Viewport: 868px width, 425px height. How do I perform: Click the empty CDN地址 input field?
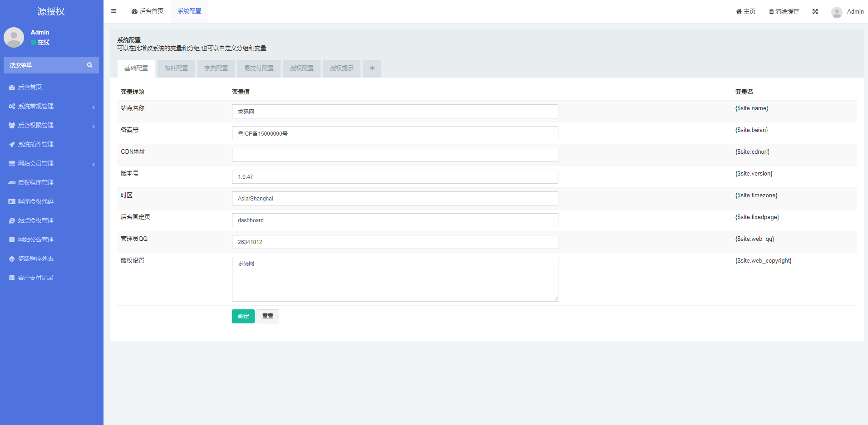(395, 155)
